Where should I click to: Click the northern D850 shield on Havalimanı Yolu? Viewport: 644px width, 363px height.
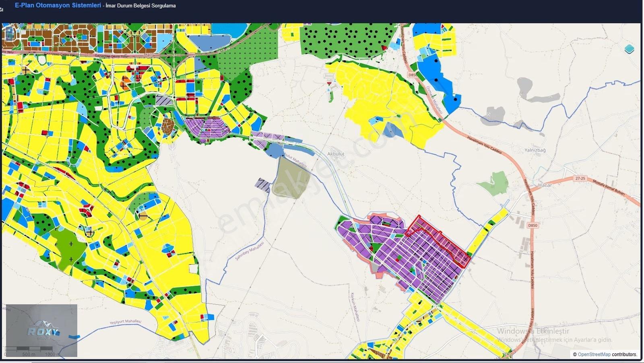[x=412, y=75]
